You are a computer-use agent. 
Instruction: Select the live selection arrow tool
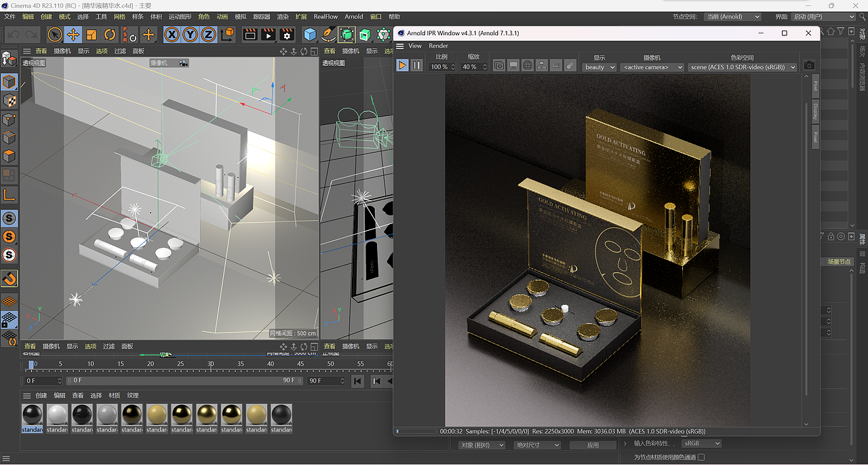(54, 35)
